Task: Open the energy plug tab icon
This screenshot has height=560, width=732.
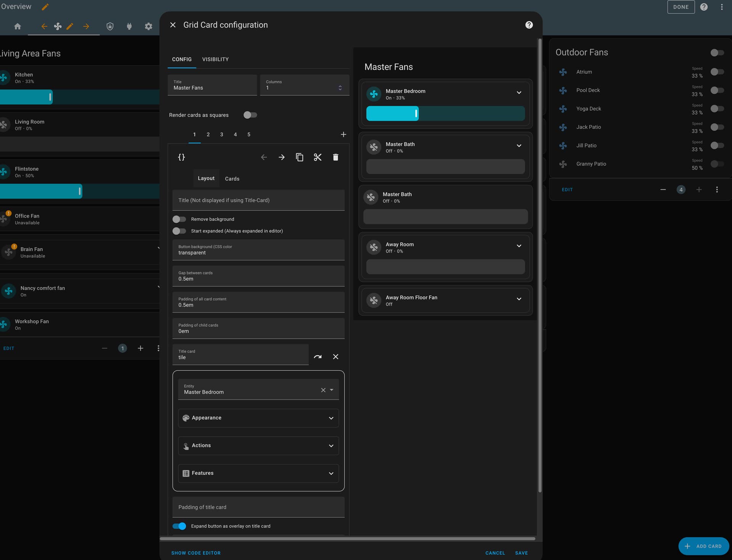Action: pyautogui.click(x=129, y=26)
